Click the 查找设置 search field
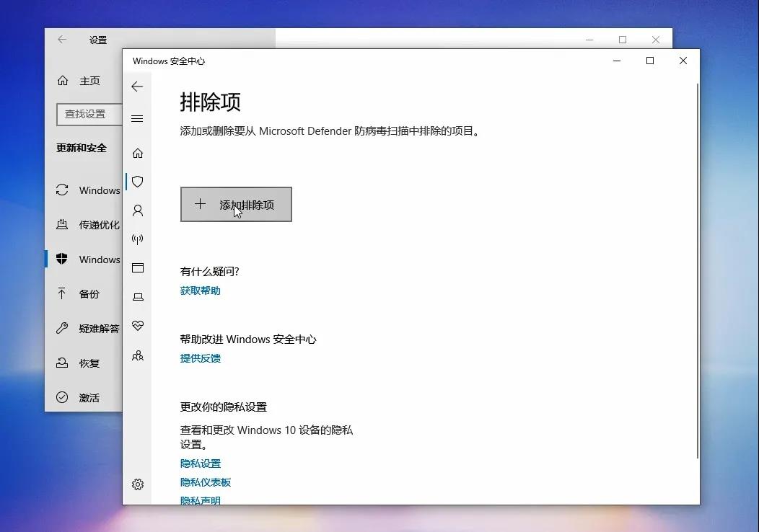 coord(89,115)
